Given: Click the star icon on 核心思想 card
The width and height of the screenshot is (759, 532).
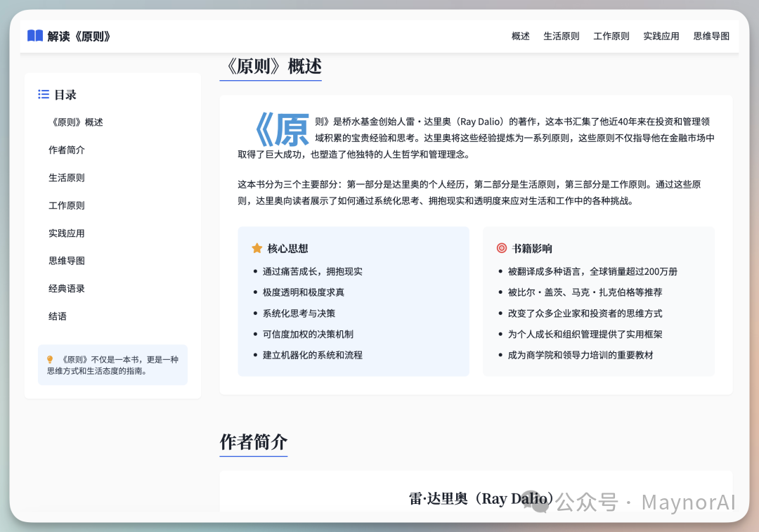Looking at the screenshot, I should 255,247.
